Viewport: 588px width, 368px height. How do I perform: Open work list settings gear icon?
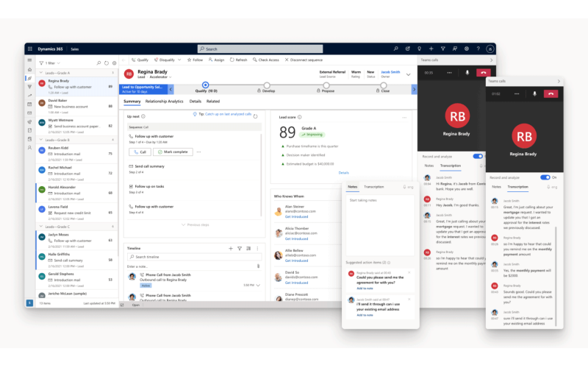pyautogui.click(x=115, y=63)
